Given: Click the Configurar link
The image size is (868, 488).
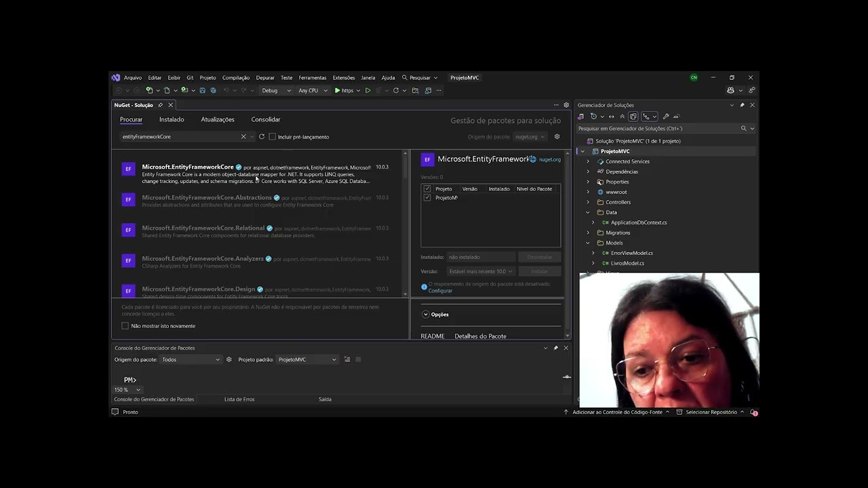Looking at the screenshot, I should (x=440, y=291).
